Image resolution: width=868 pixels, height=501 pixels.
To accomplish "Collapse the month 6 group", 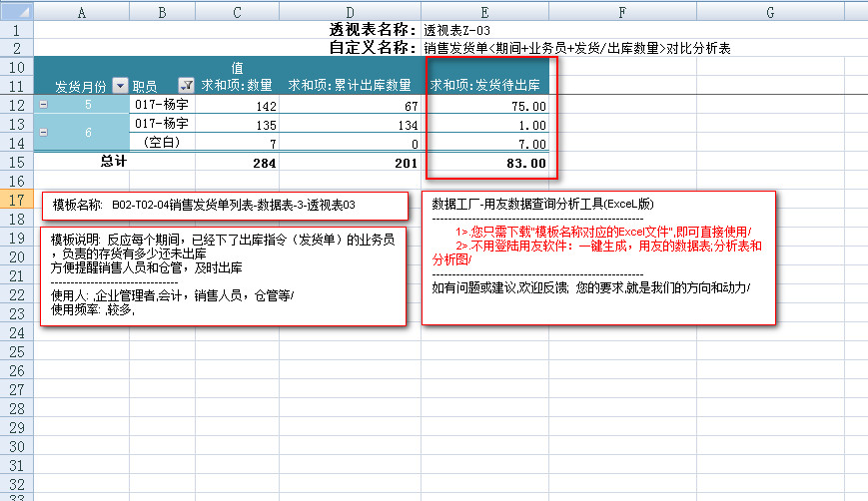I will click(42, 133).
